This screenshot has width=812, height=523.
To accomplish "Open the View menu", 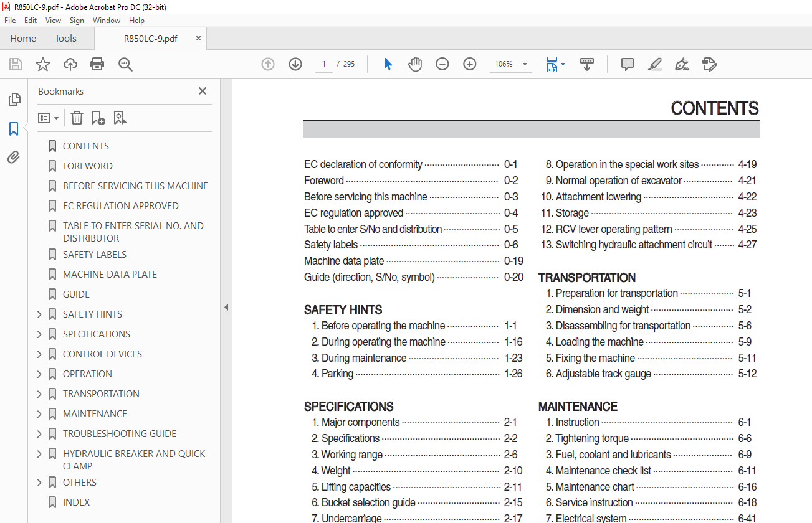I will [54, 21].
